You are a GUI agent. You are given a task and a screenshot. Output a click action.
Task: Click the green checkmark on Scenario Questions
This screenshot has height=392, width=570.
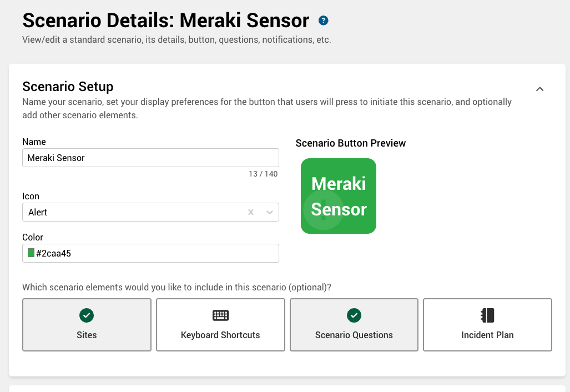354,315
